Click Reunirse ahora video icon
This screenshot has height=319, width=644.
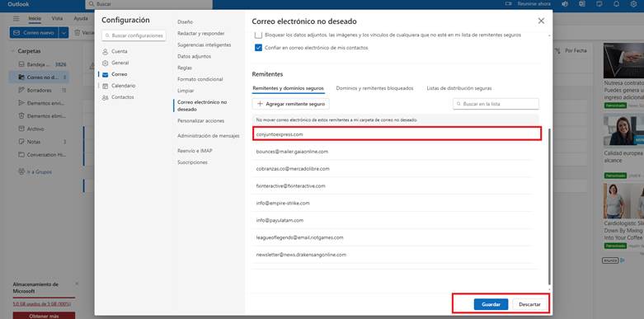tap(509, 4)
